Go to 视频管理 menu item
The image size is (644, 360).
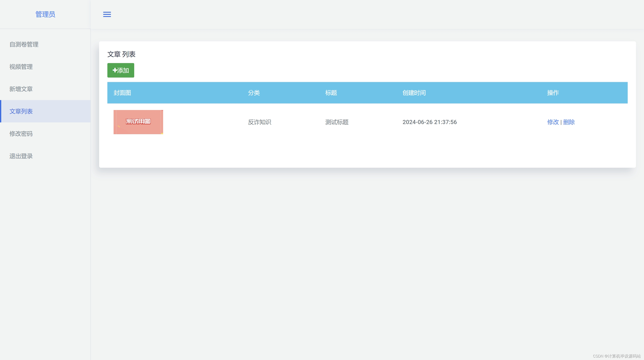coord(21,67)
